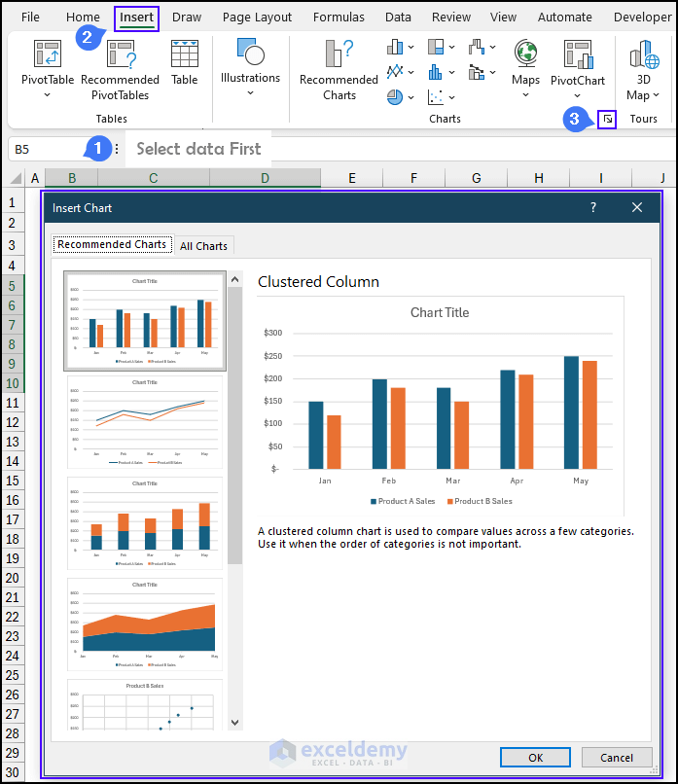Open pie chart dropdown arrow

click(x=411, y=97)
